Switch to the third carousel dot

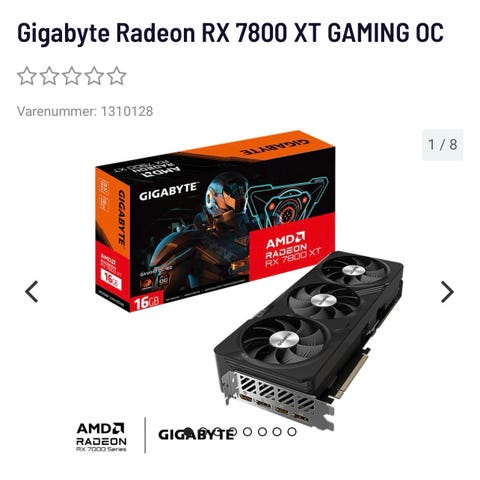[x=218, y=432]
